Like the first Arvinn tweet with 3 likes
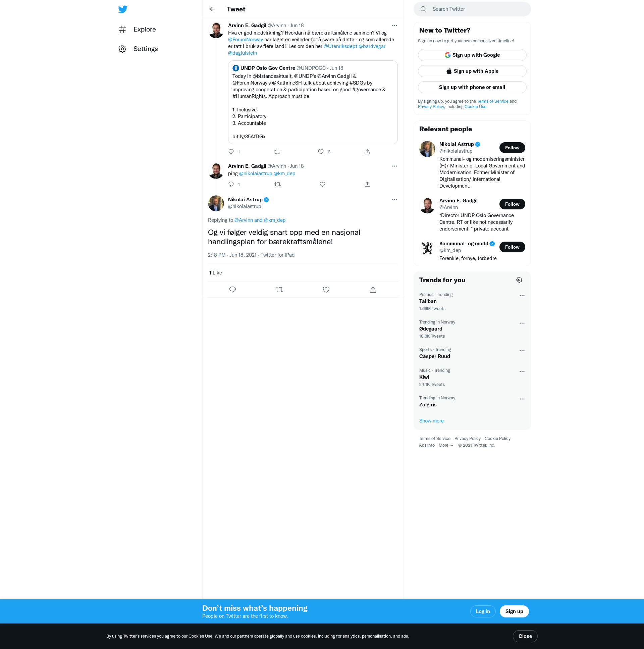This screenshot has width=644, height=649. point(321,152)
